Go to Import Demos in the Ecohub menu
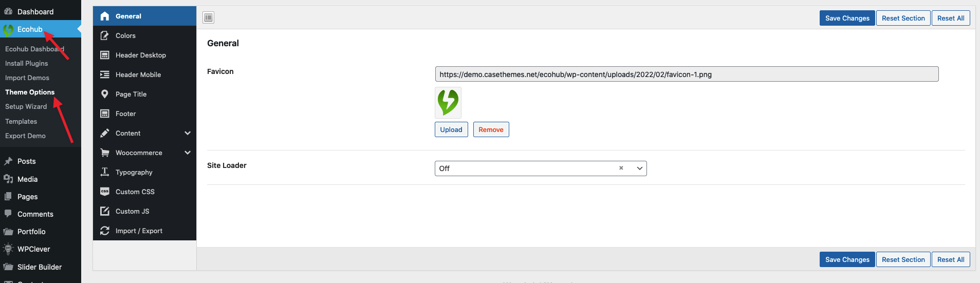 [x=27, y=78]
